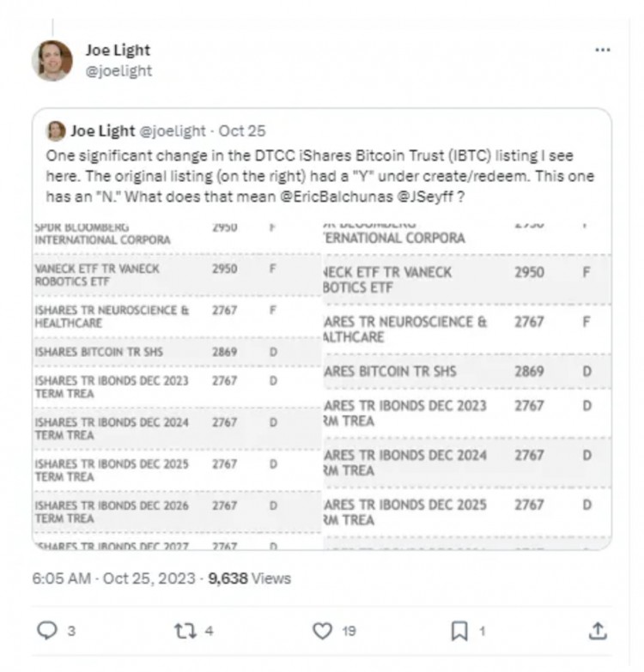This screenshot has height=672, width=644.
Task: Bookmark this tweet
Action: coord(460,631)
